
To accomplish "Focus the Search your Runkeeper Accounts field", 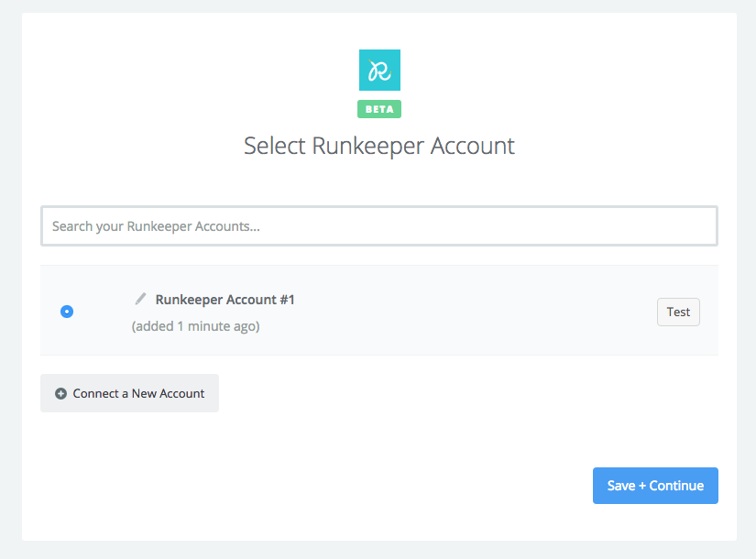I will [x=379, y=226].
